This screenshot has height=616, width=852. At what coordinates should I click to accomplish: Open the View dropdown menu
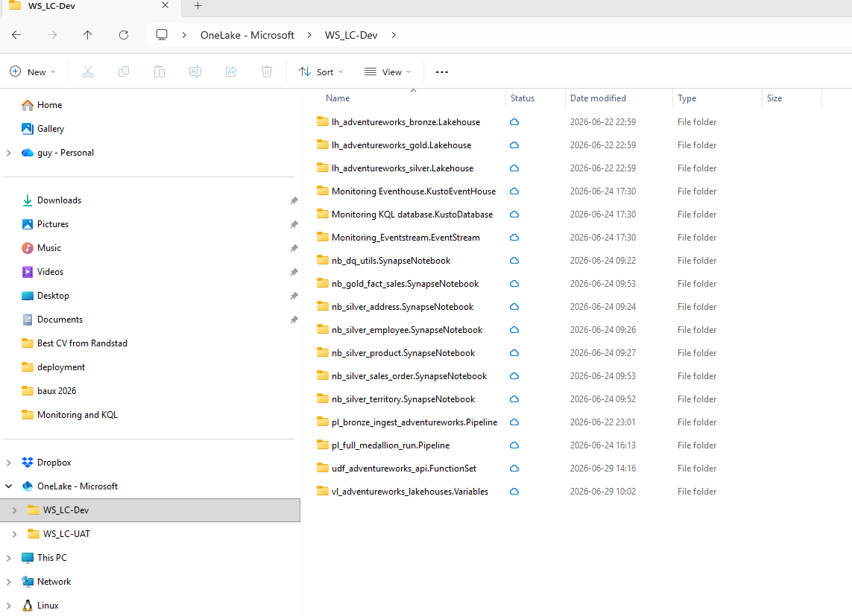388,72
